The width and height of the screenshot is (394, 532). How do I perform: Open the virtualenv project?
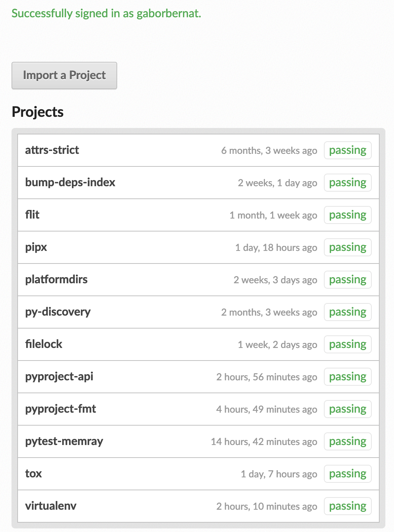click(51, 506)
